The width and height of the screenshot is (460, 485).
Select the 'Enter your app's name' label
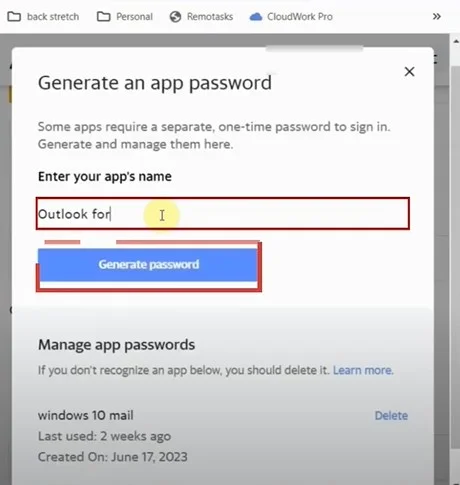[105, 176]
